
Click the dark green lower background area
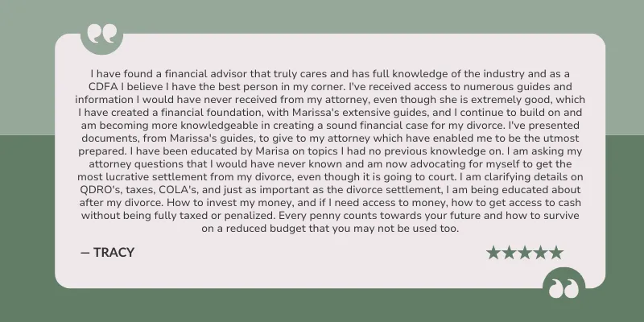(x=322, y=306)
